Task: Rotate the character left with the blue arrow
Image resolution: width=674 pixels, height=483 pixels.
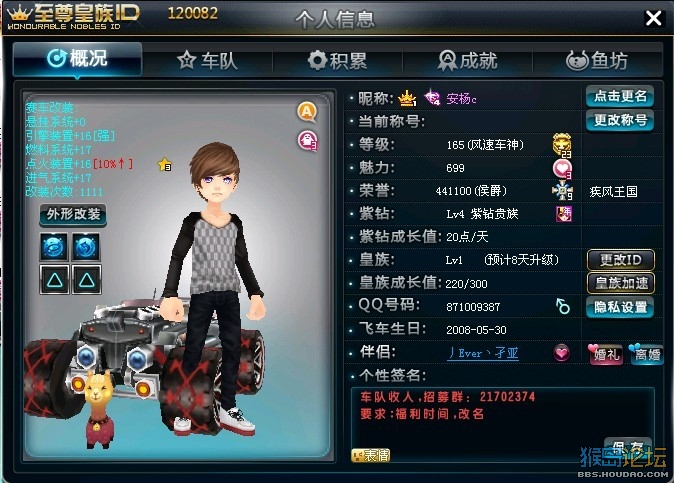Action: pos(54,247)
